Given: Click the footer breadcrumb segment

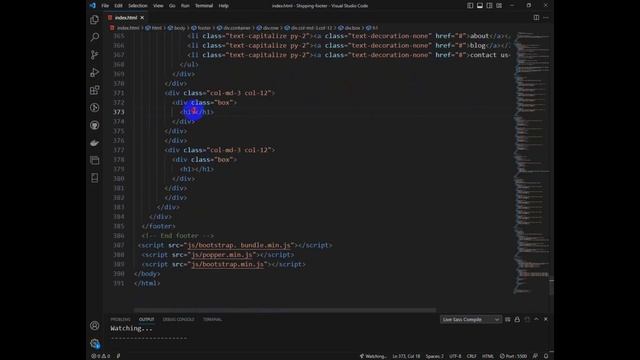Looking at the screenshot, I should [204, 28].
